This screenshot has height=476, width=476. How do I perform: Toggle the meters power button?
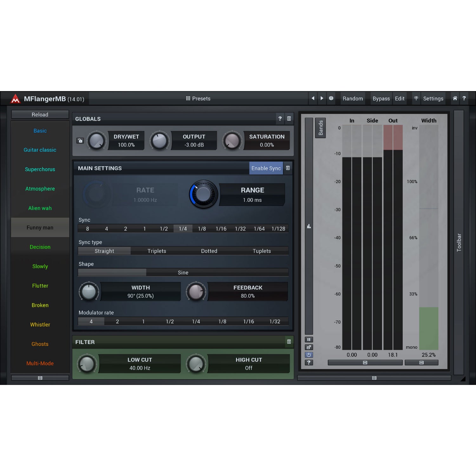(309, 355)
